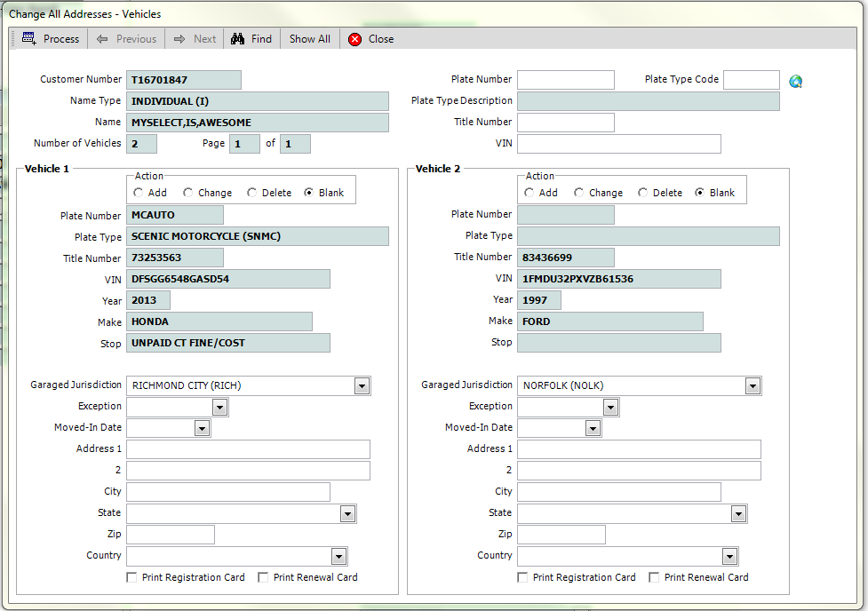868x611 pixels.
Task: Select Blank action for Vehicle 1
Action: click(309, 193)
